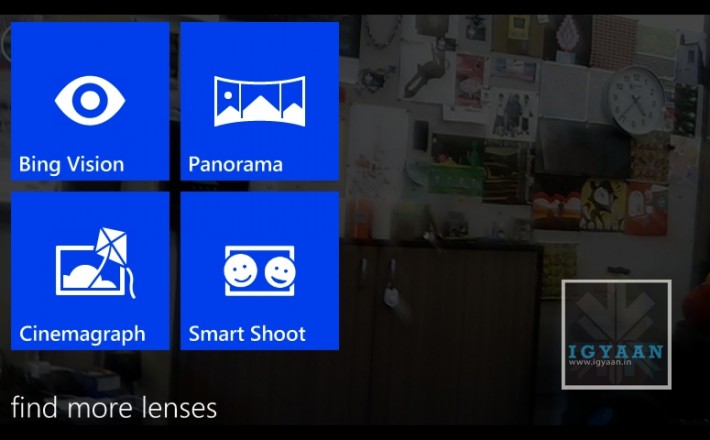This screenshot has width=710, height=440.
Task: Tap the wall clock in camera viewfinder
Action: tap(636, 100)
